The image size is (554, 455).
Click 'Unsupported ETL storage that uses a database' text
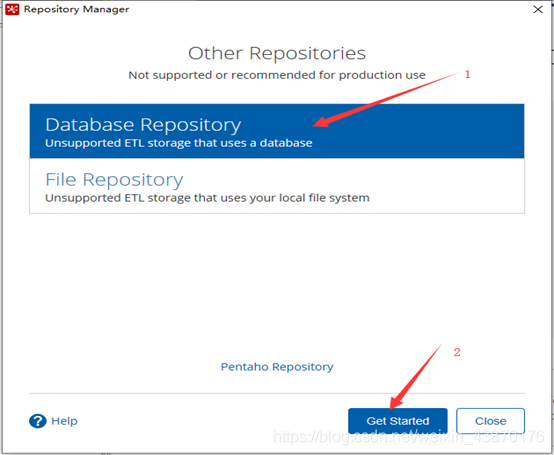178,143
